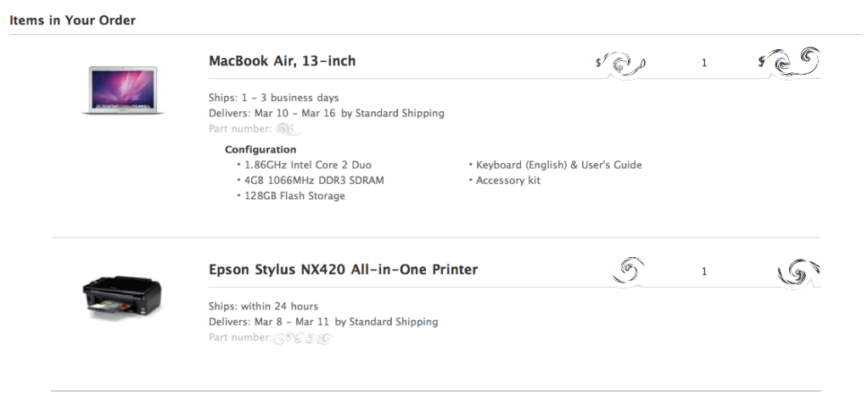Click the "Items in Your Order" heading
The width and height of the screenshot is (868, 397).
[x=73, y=20]
